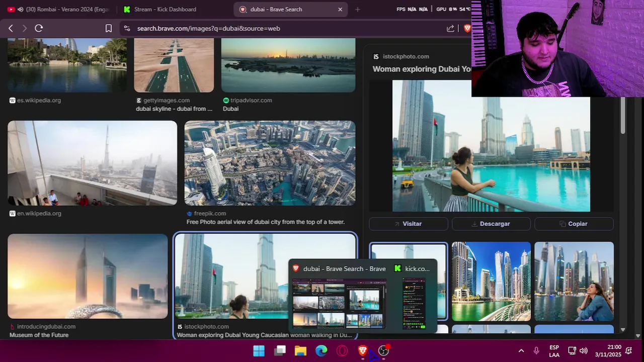Open a new tab with the plus button
644x362 pixels.
point(358,9)
